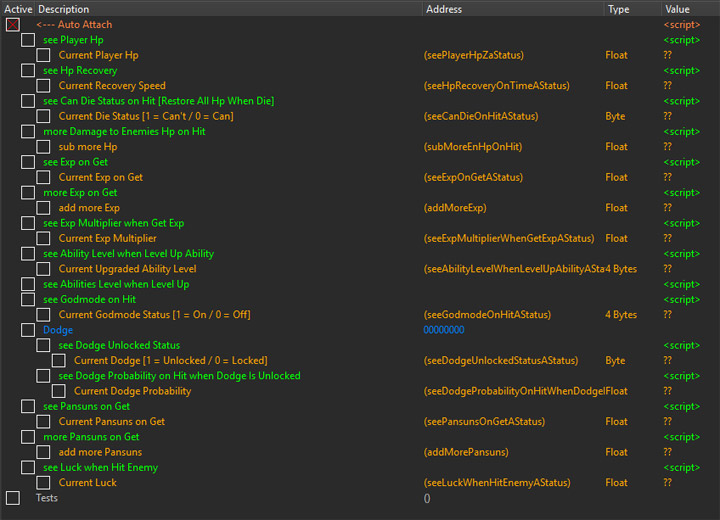The height and width of the screenshot is (520, 720).
Task: Enable the see Player Hp script checkbox
Action: tap(28, 40)
